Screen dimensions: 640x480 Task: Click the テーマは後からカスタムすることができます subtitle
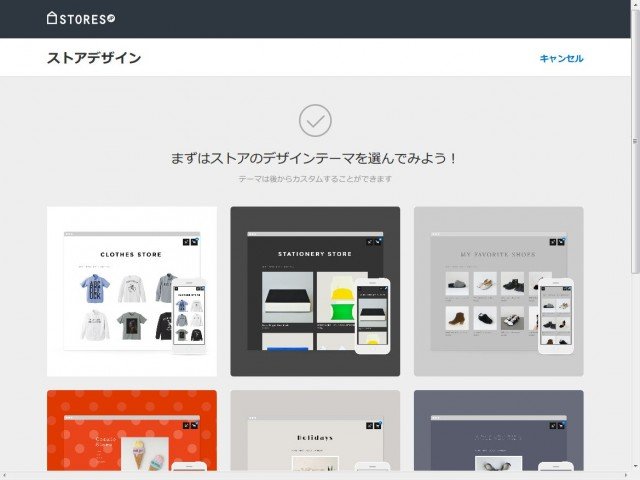[315, 179]
